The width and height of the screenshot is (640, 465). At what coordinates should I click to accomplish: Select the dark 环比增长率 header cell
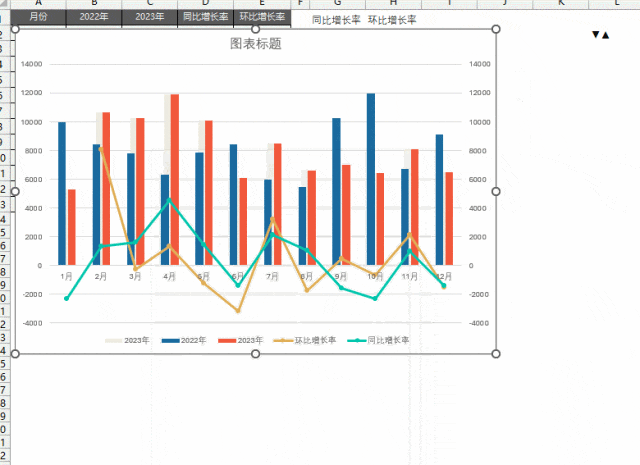click(x=262, y=17)
